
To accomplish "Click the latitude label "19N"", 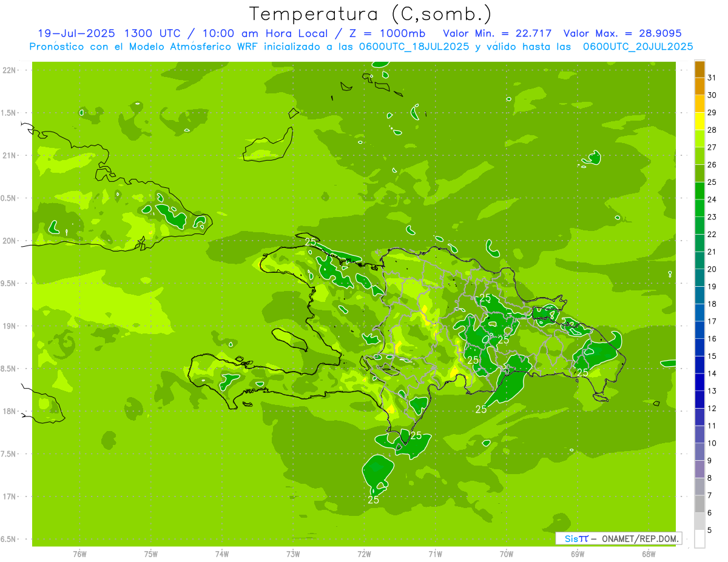I will pos(9,326).
